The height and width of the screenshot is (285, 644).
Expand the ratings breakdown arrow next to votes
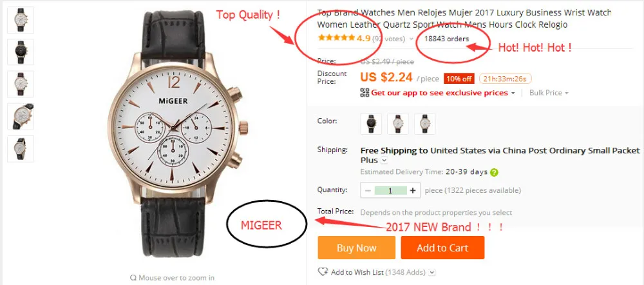411,39
